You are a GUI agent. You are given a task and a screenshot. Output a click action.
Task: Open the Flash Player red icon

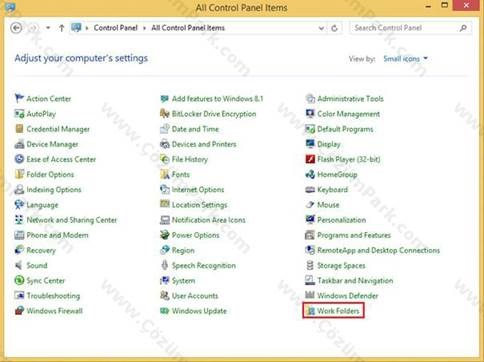310,159
